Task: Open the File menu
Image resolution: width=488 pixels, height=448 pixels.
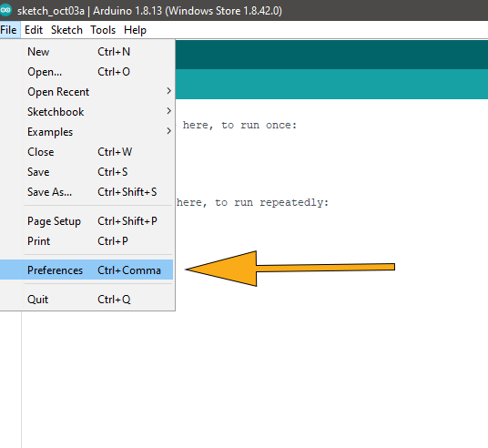Action: tap(9, 30)
